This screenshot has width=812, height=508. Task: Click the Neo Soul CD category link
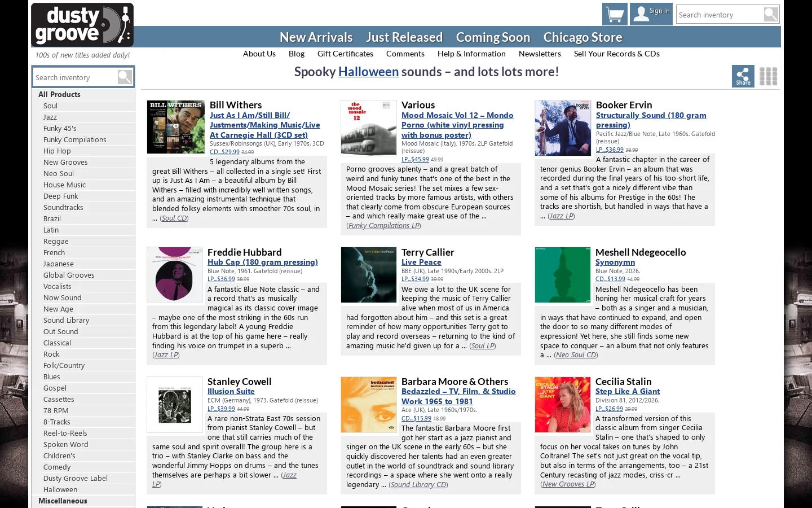[576, 355]
